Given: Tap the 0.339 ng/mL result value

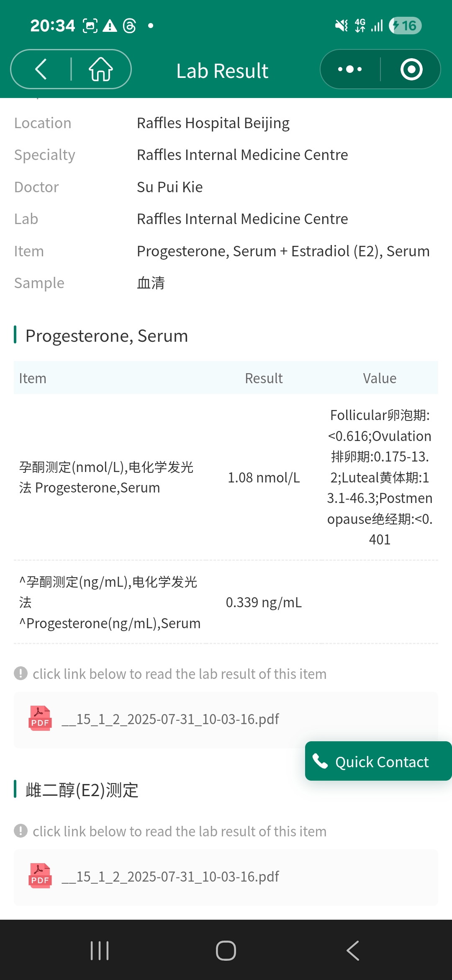Looking at the screenshot, I should (x=264, y=603).
